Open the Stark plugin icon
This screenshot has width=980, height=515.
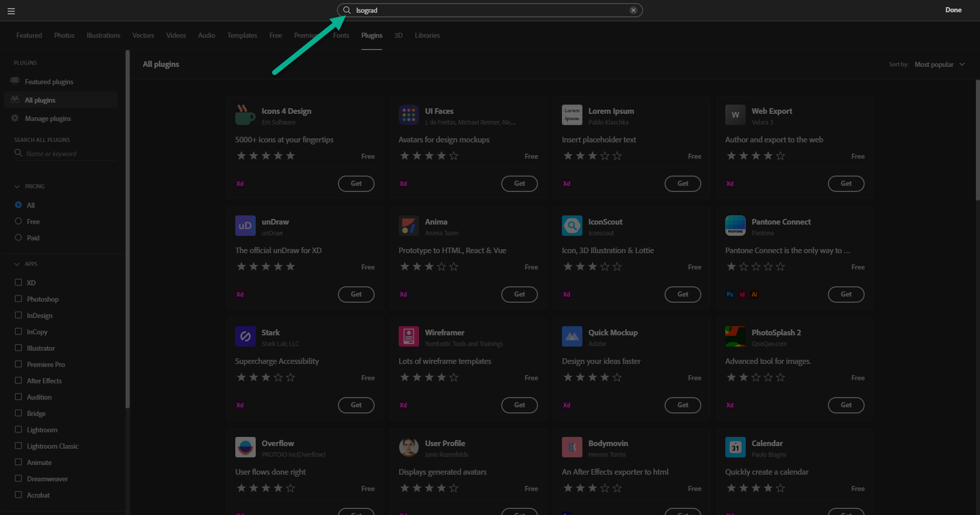click(246, 336)
